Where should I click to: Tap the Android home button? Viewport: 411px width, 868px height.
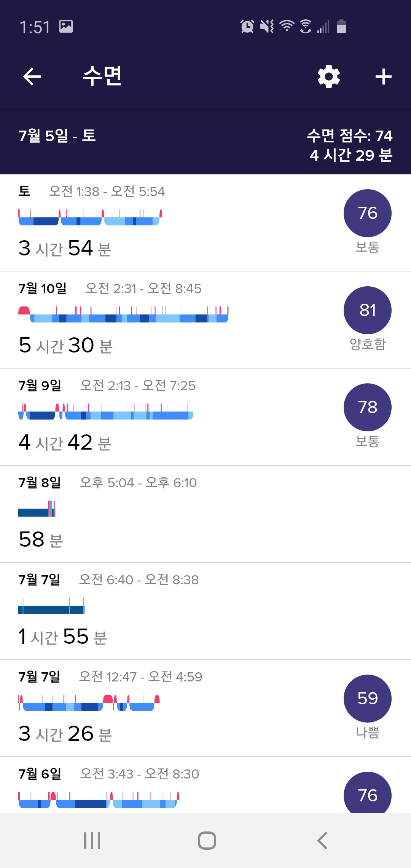pyautogui.click(x=207, y=841)
